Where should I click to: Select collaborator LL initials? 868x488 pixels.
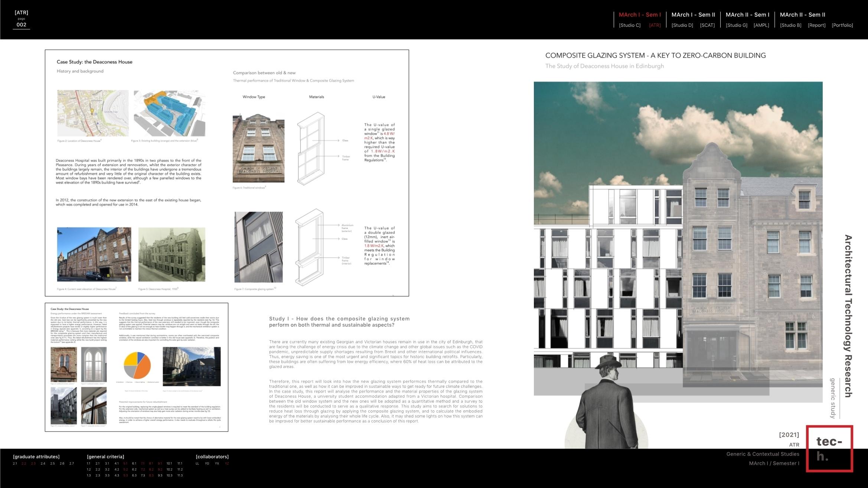point(197,463)
